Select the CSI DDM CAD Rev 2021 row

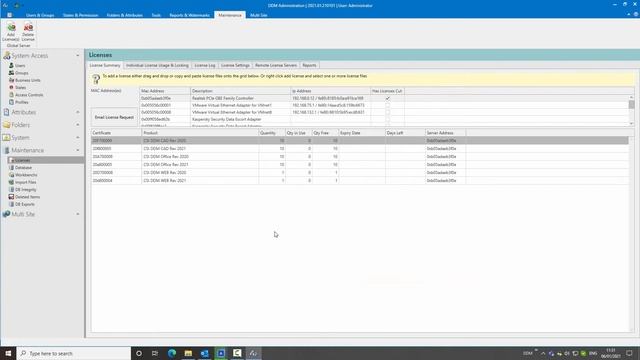(359, 149)
